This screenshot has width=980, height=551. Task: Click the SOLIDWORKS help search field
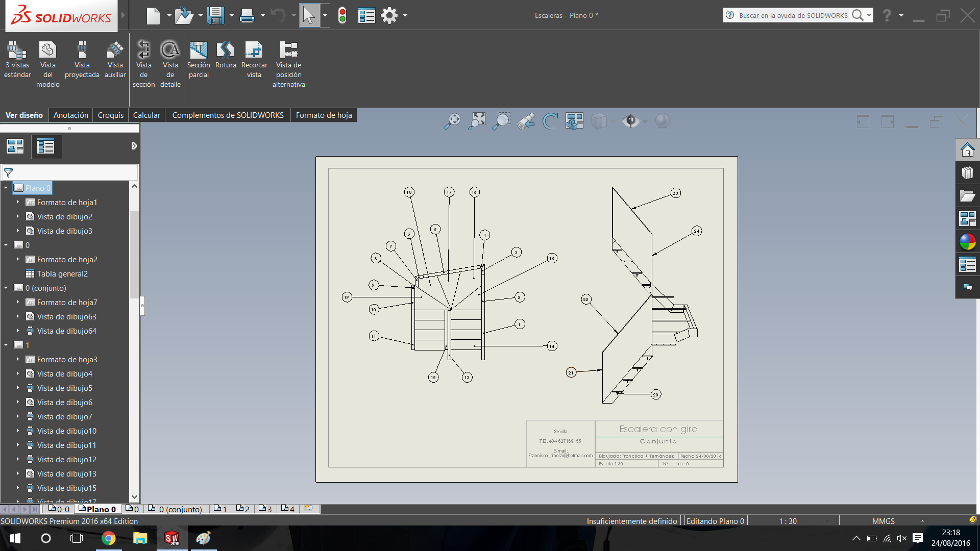pos(793,15)
